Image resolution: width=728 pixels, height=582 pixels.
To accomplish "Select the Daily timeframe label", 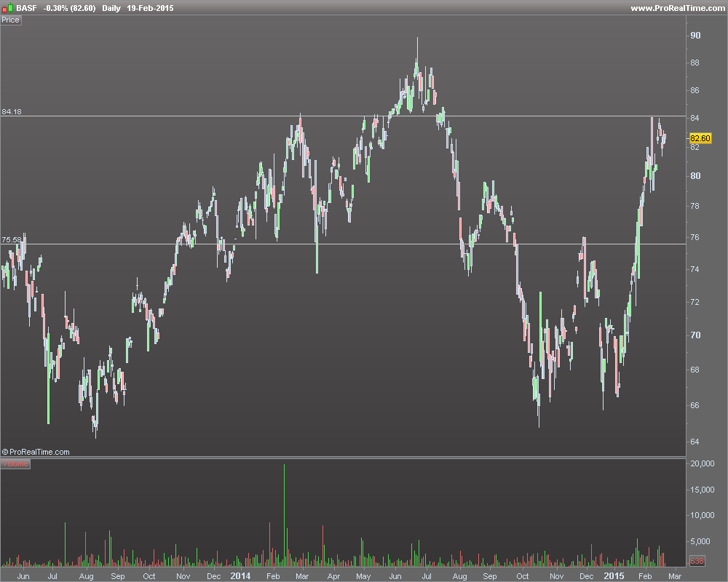I will pos(111,8).
